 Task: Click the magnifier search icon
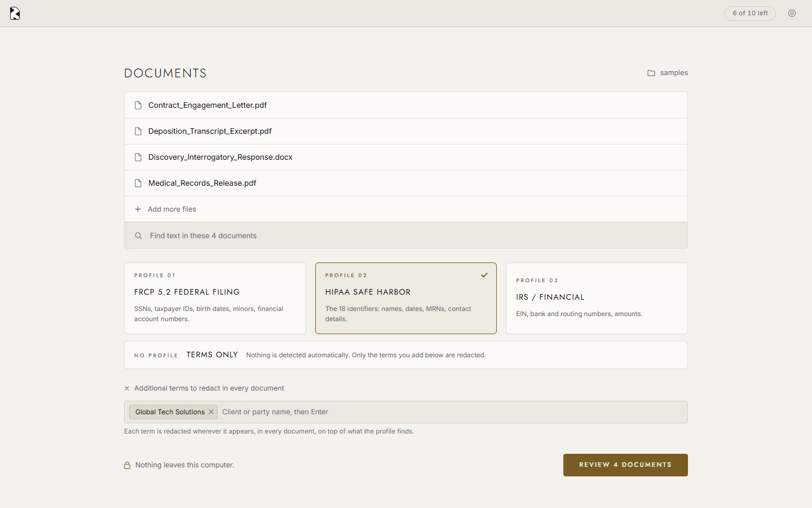pyautogui.click(x=138, y=235)
